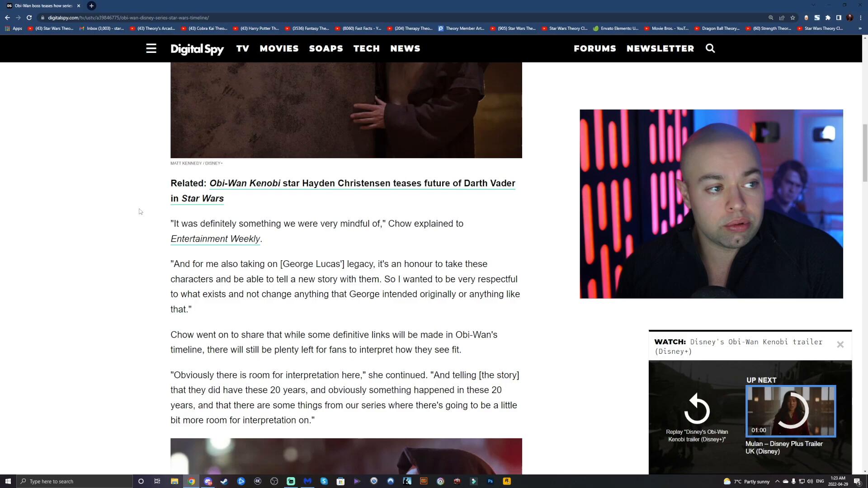The width and height of the screenshot is (868, 488).
Task: Open Chrome three-dot options menu
Action: tap(861, 18)
